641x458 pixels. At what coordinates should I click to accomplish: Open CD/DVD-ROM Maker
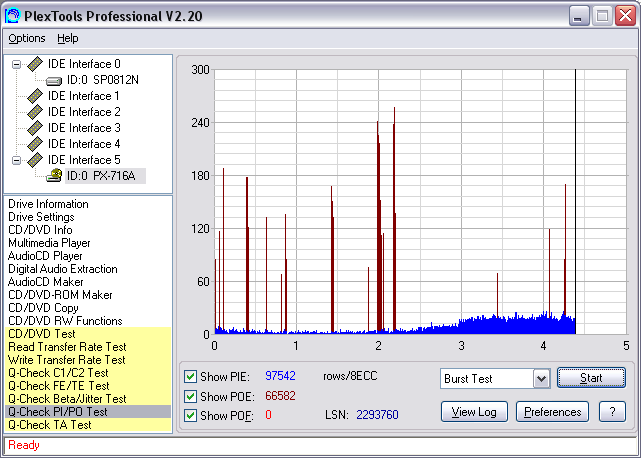pos(60,295)
